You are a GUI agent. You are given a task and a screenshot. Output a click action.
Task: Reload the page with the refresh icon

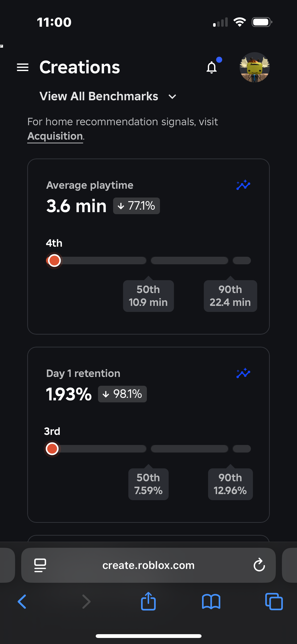pyautogui.click(x=259, y=565)
